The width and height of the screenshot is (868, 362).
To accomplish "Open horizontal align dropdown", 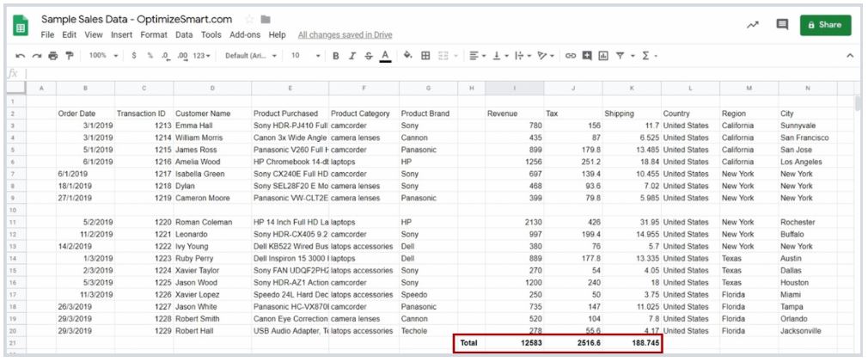I will tap(477, 56).
